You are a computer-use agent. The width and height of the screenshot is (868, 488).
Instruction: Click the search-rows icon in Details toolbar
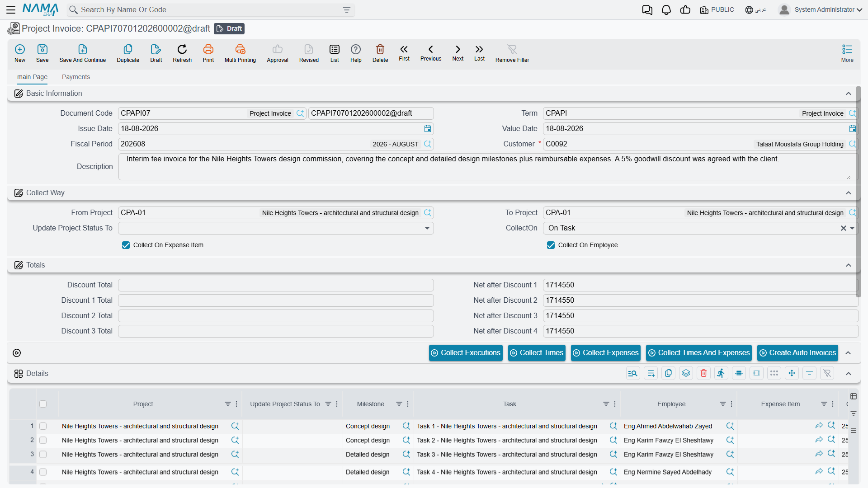tap(633, 373)
